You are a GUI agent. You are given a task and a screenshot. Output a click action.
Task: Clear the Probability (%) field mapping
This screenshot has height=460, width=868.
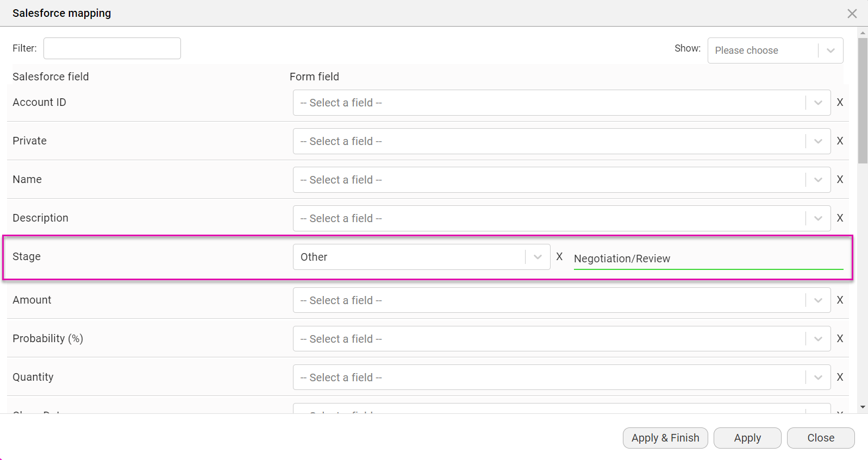(x=840, y=338)
